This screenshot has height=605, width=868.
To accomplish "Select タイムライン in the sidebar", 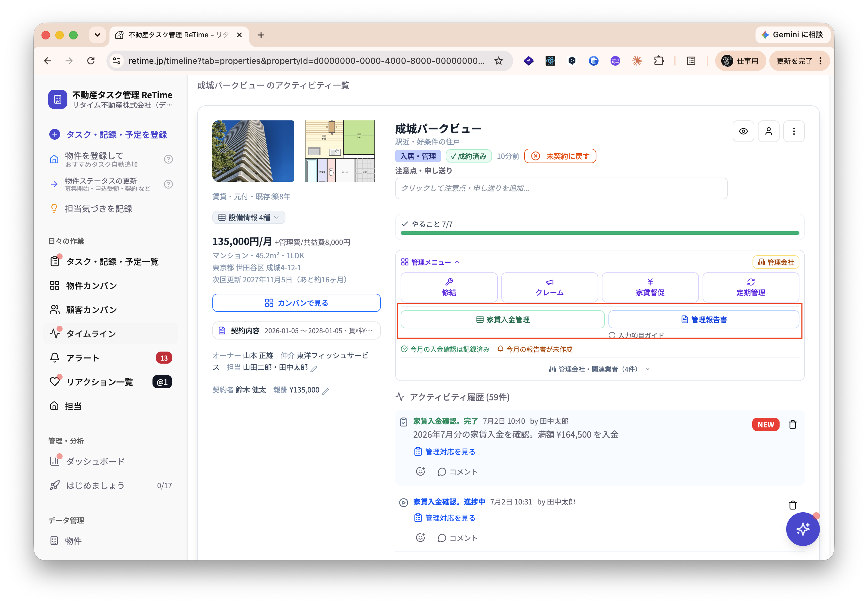I will click(x=110, y=334).
